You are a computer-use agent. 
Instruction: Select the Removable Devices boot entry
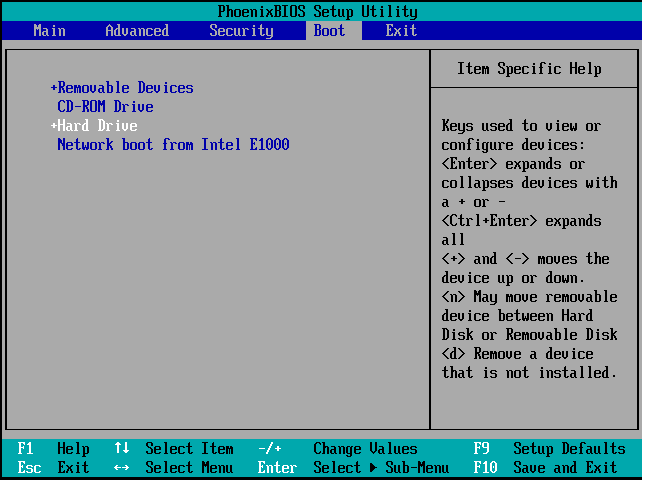(125, 88)
